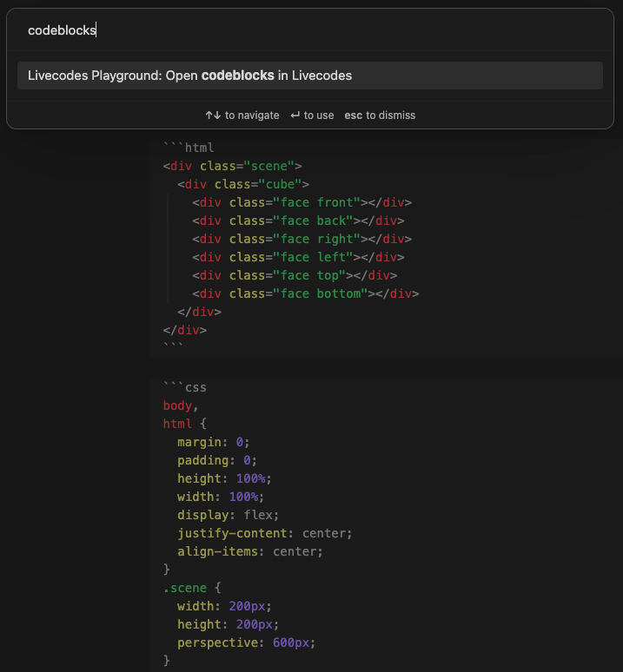The width and height of the screenshot is (623, 672).
Task: Click the 'margin: 0;' line
Action: (214, 442)
